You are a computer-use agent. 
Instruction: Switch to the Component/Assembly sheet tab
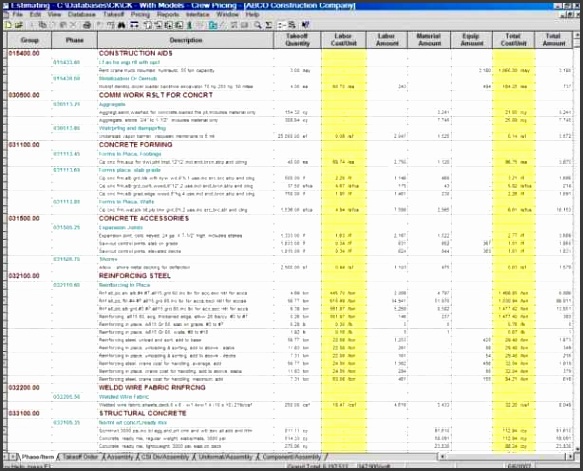click(x=292, y=457)
